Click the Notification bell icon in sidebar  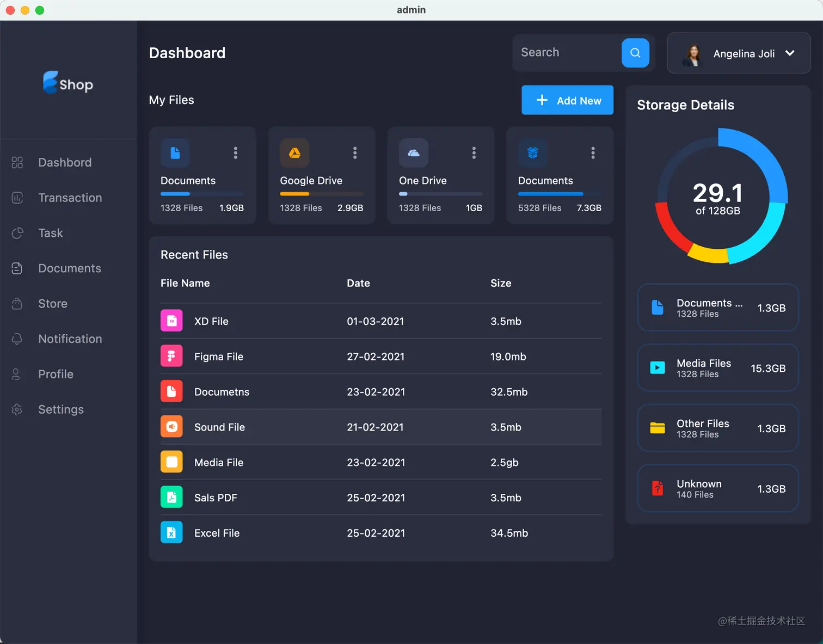(x=17, y=339)
